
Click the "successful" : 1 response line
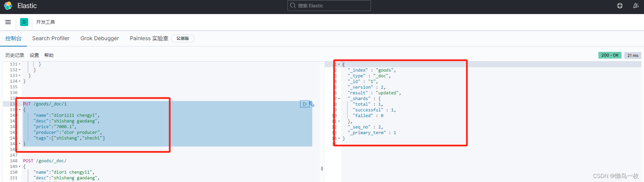[x=374, y=110]
